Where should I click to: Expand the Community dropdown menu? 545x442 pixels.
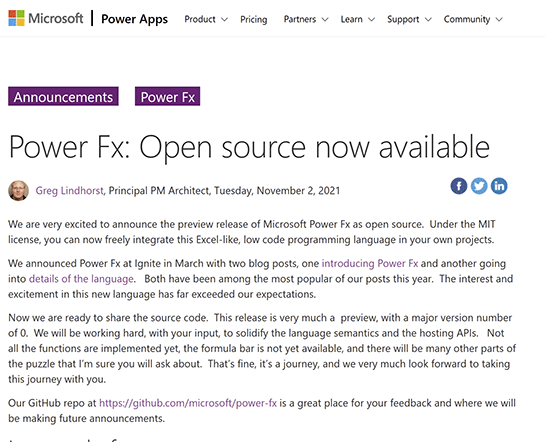pyautogui.click(x=473, y=19)
